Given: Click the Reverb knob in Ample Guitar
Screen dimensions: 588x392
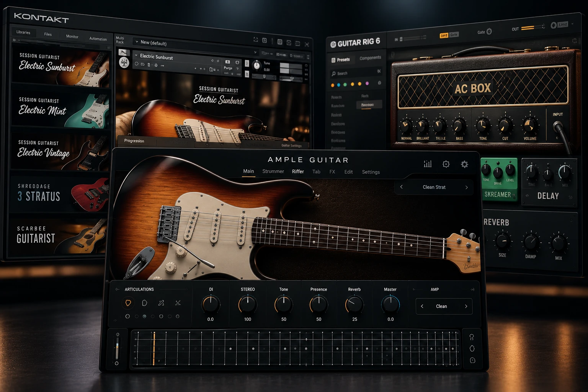Looking at the screenshot, I should click(x=354, y=305).
